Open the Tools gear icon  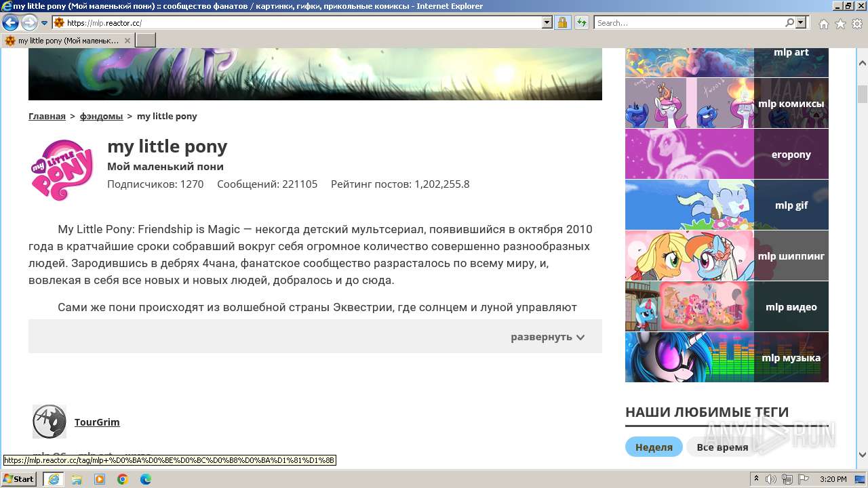click(857, 24)
